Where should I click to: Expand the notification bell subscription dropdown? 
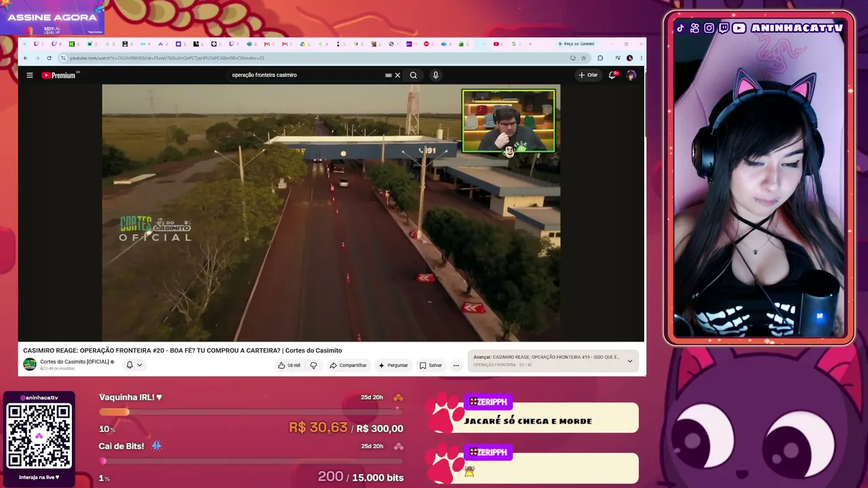(134, 365)
